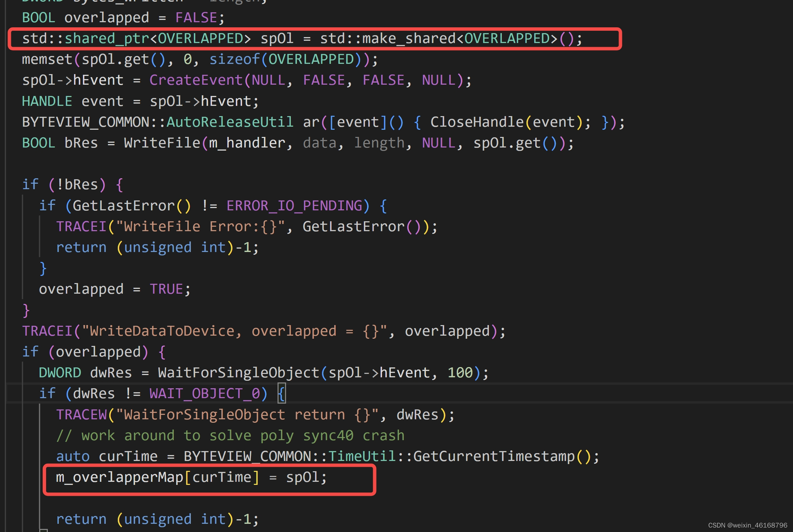Click the highlighted brace after WAIT_OBJECT_0

(281, 394)
